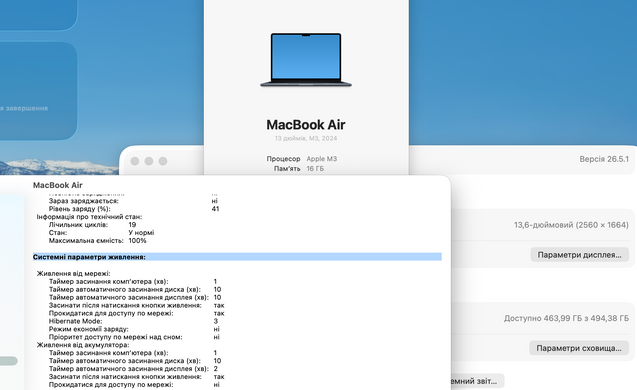Select Пріоритет доступу по мережі над сном row
This screenshot has width=637, height=390.
pyautogui.click(x=134, y=337)
